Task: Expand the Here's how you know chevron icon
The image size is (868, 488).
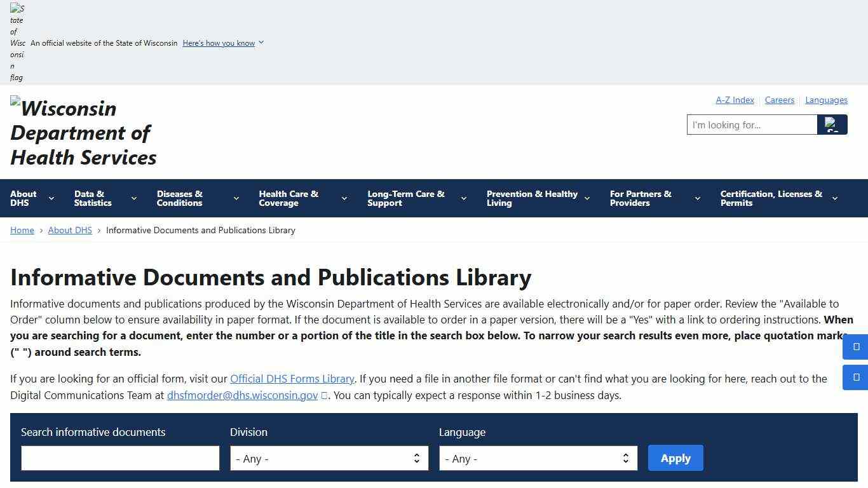Action: coord(261,43)
